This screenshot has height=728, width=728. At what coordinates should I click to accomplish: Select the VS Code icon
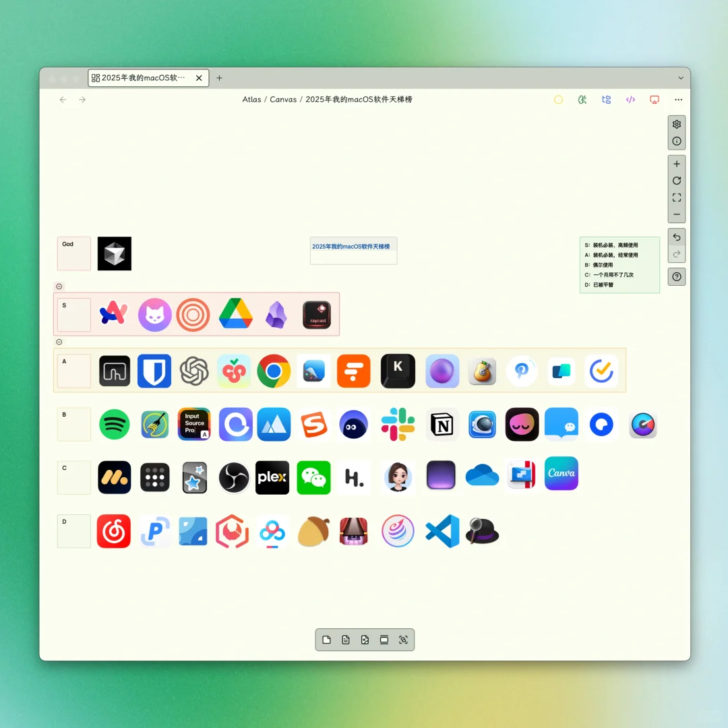(442, 531)
